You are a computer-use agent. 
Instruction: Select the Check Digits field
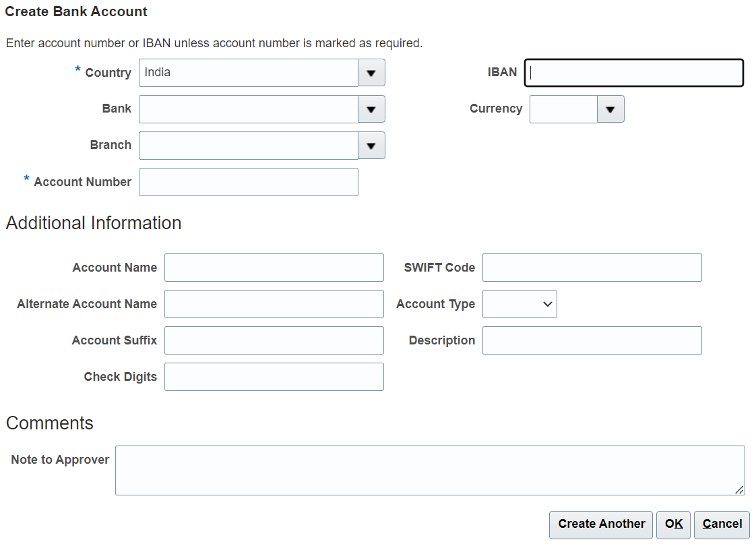[x=274, y=376]
